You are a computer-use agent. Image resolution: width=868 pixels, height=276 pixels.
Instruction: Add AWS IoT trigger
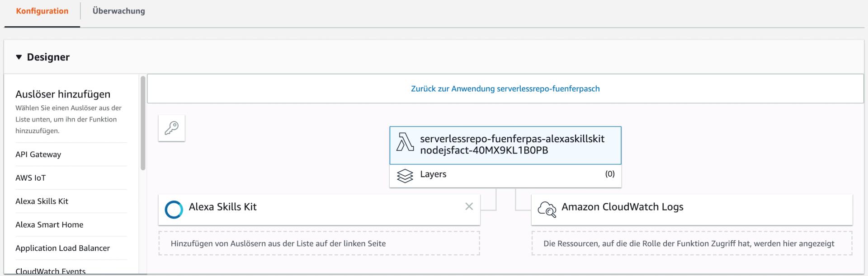point(31,178)
